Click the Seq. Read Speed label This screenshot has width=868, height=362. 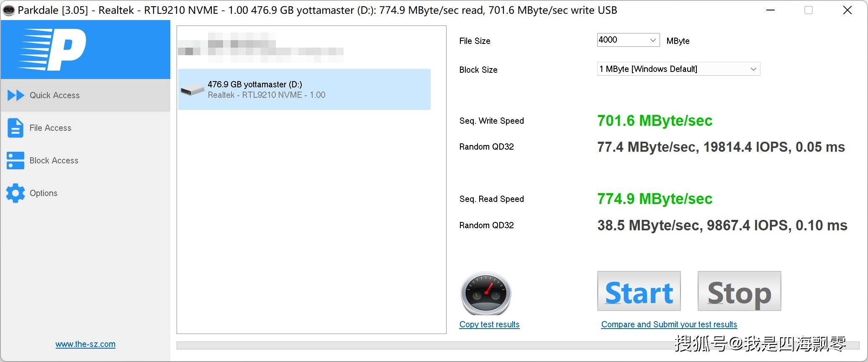tap(492, 199)
